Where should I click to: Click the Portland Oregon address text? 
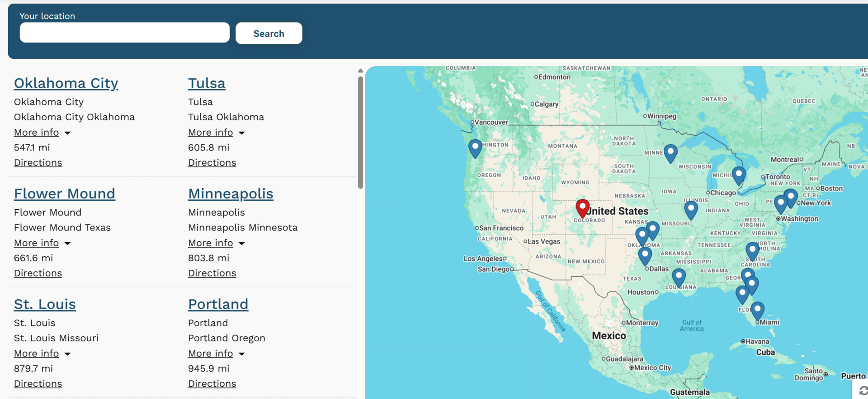tap(226, 338)
